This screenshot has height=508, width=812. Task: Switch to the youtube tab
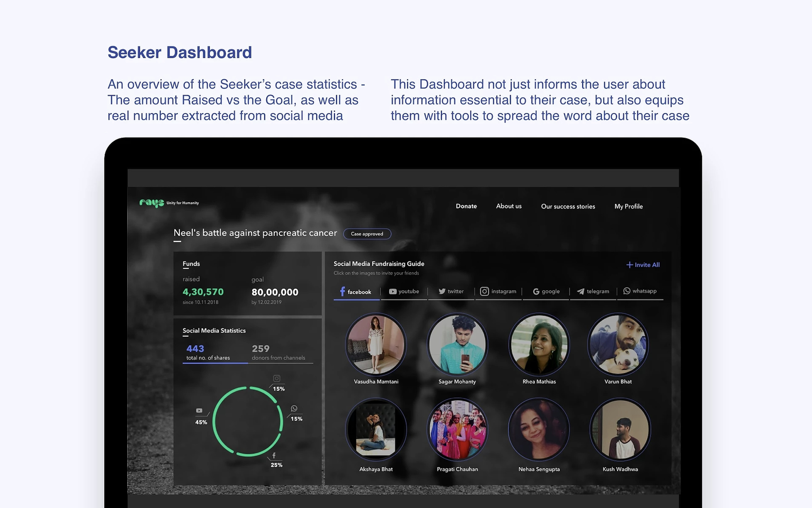(404, 291)
